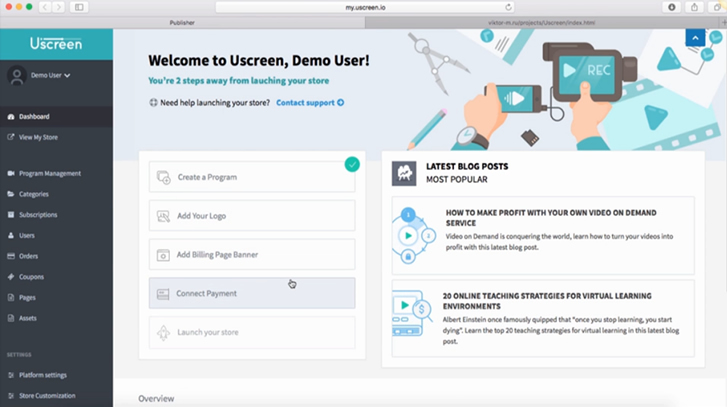The width and height of the screenshot is (727, 407).
Task: Open Pages menu item
Action: tap(56, 298)
